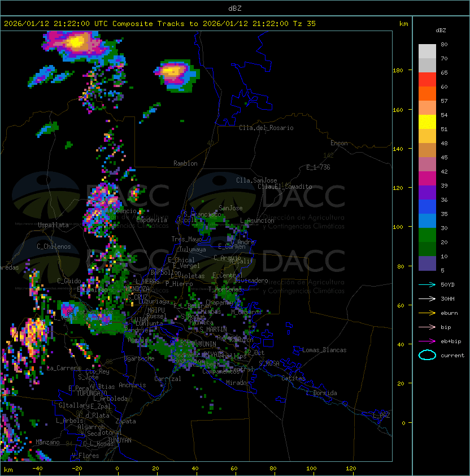The image size is (470, 476).
Task: Click the 'L_Dormida' map label
Action: (x=321, y=393)
